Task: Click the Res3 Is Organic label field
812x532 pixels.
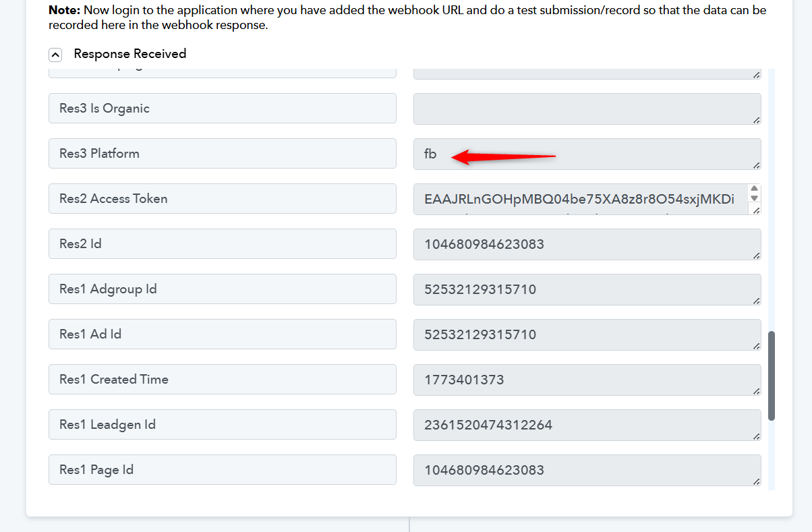Action: click(x=222, y=109)
